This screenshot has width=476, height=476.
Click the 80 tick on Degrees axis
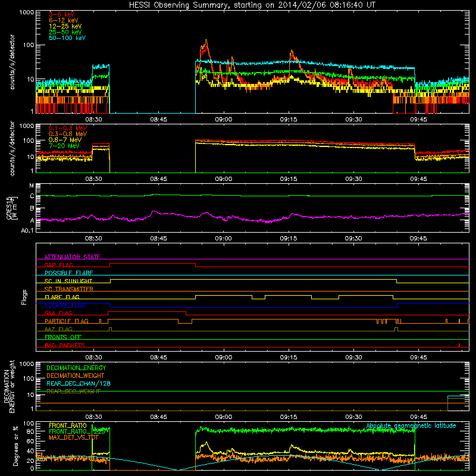30,431
